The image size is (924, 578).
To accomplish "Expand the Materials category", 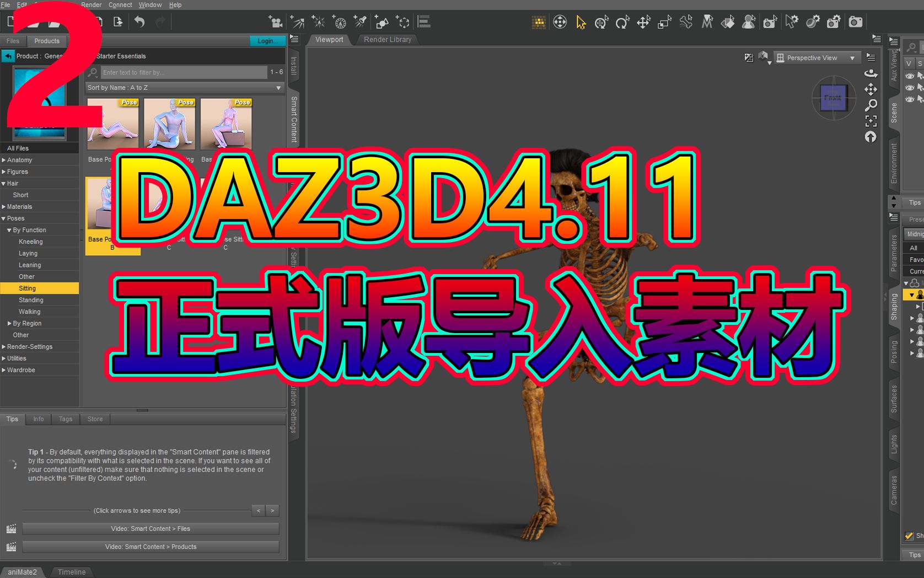I will pyautogui.click(x=4, y=207).
